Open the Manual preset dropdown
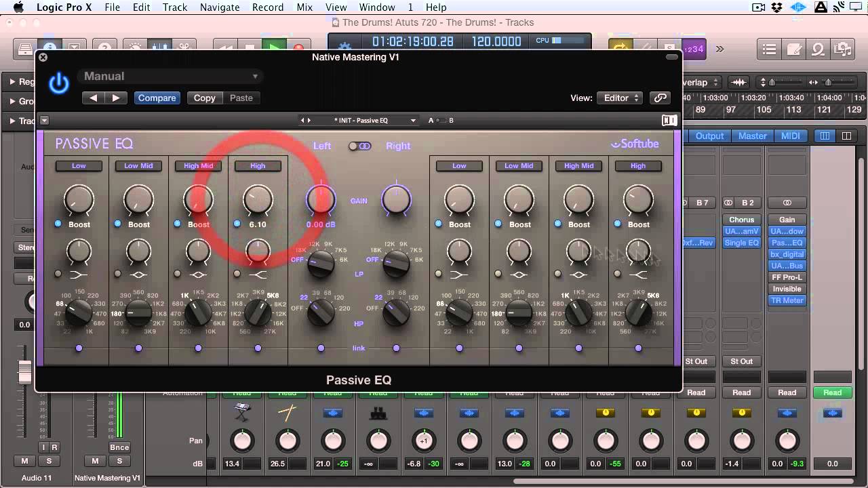The width and height of the screenshot is (868, 488). (x=170, y=77)
